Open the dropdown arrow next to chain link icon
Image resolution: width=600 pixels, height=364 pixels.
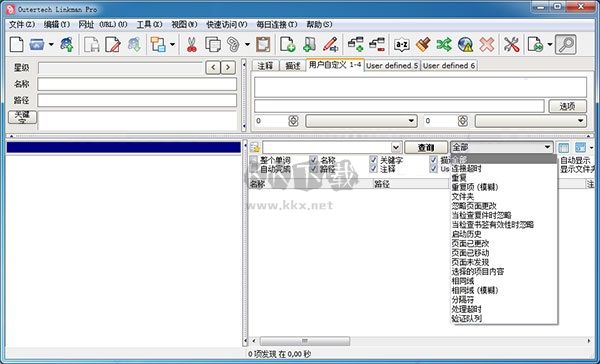[x=247, y=44]
